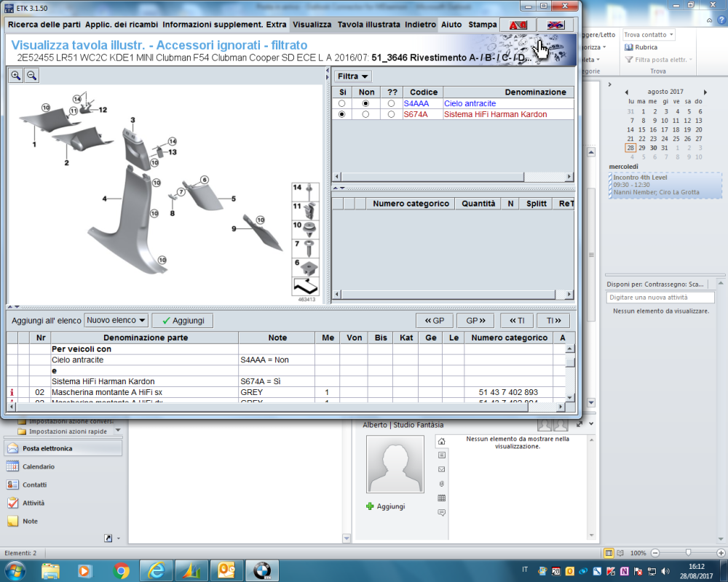Click «GP previous group button
The height and width of the screenshot is (582, 728).
pos(435,321)
